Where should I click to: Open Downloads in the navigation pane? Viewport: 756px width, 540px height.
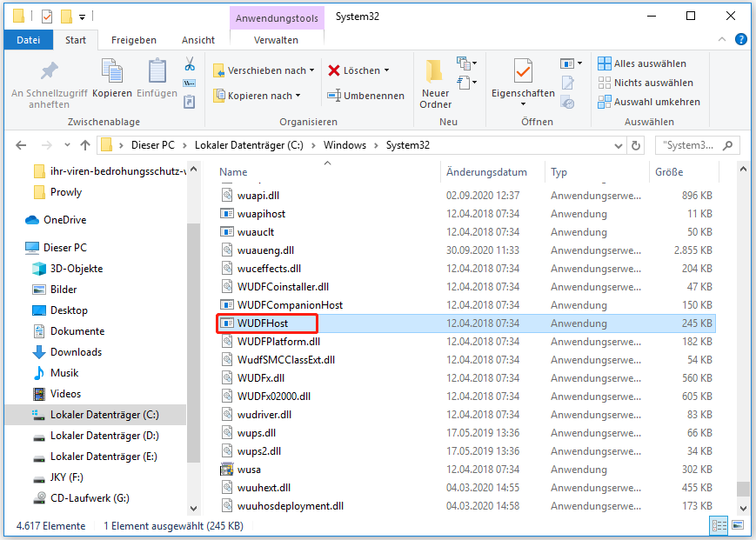[x=76, y=352]
